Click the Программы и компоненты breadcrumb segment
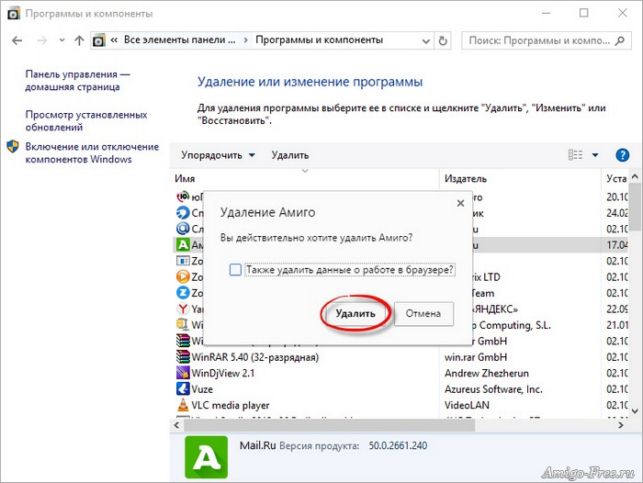The image size is (643, 483). pyautogui.click(x=319, y=40)
